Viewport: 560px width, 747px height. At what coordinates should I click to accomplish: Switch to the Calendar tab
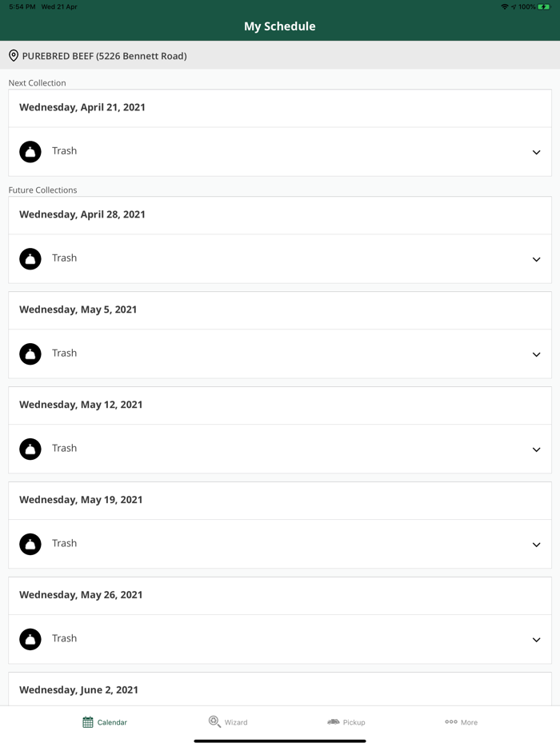(105, 722)
